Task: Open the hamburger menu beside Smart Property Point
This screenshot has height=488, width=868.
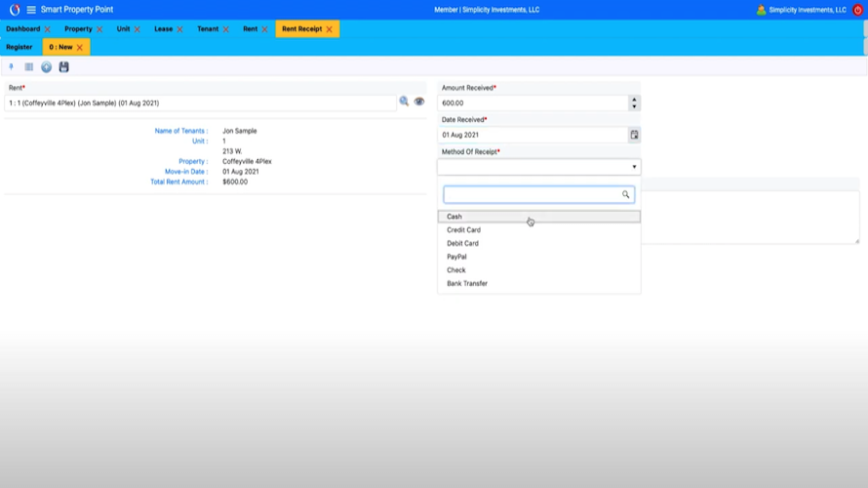Action: 31,10
